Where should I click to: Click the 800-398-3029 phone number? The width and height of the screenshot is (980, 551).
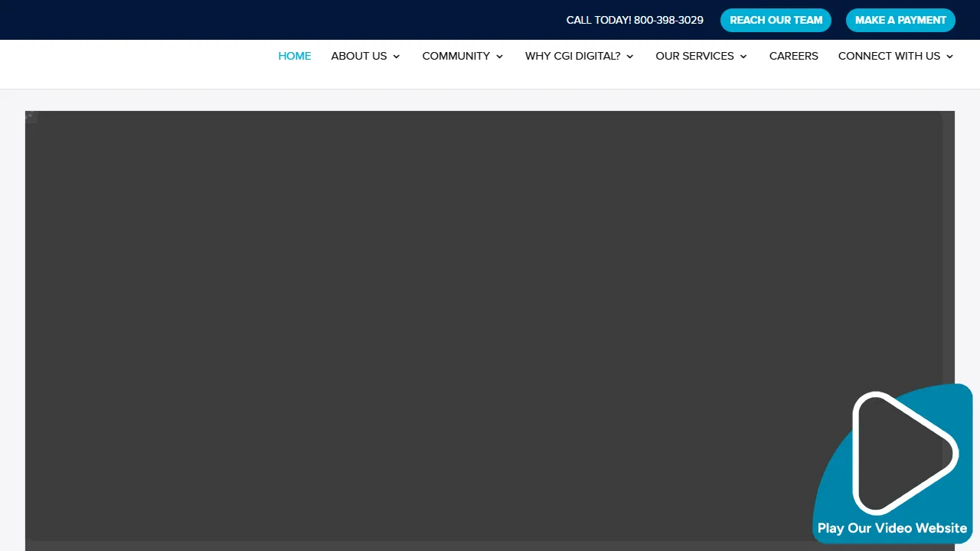(668, 20)
